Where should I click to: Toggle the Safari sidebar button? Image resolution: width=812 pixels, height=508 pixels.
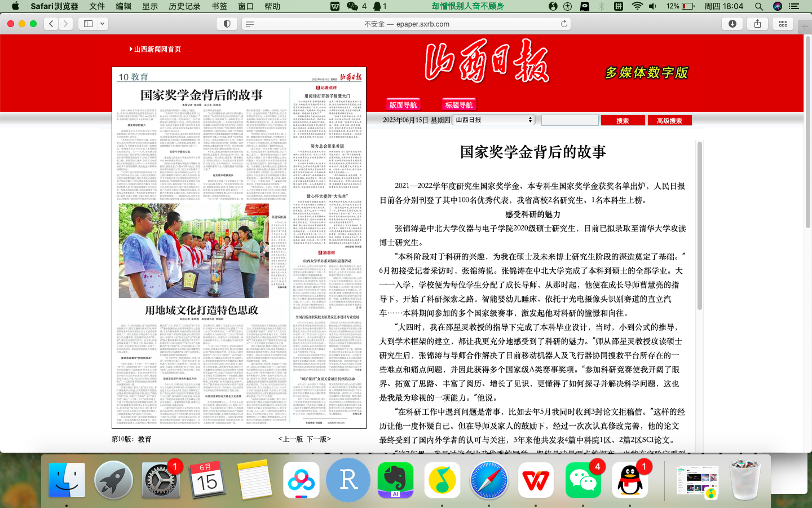[x=89, y=24]
